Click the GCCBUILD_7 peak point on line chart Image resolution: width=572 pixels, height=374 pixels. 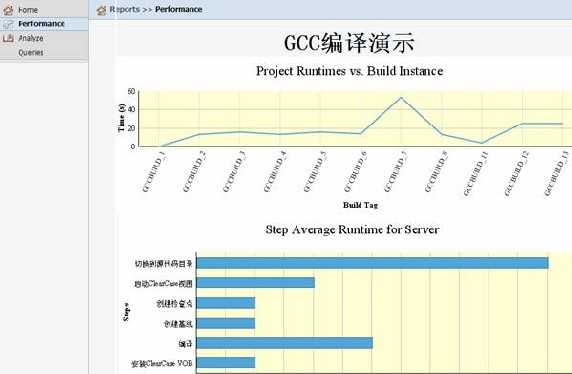coord(401,98)
